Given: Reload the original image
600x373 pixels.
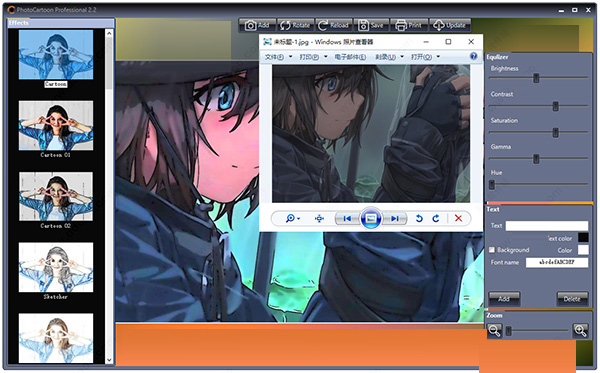Looking at the screenshot, I should [334, 25].
